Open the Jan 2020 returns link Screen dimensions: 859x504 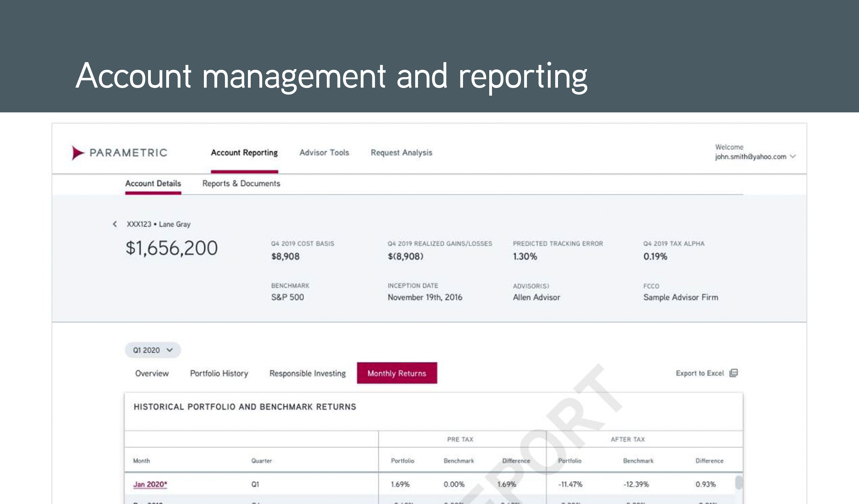[x=150, y=484]
